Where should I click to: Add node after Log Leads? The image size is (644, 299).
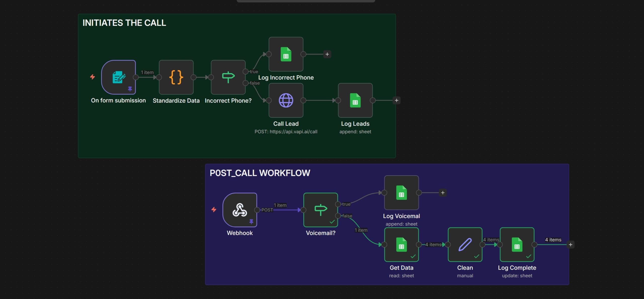(396, 100)
